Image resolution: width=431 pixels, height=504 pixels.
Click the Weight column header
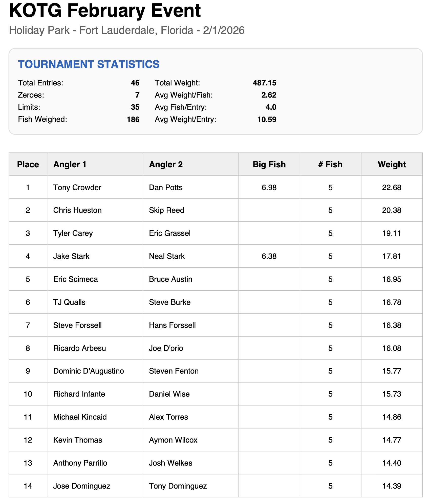[x=392, y=165]
